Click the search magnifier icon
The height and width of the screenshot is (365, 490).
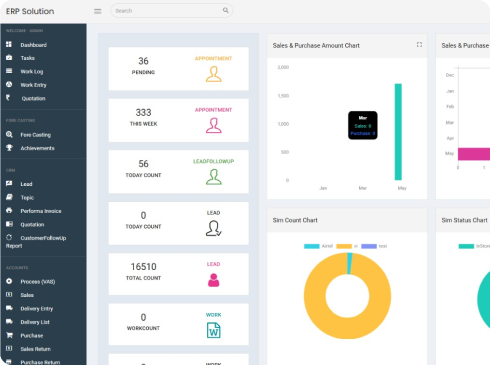[226, 10]
